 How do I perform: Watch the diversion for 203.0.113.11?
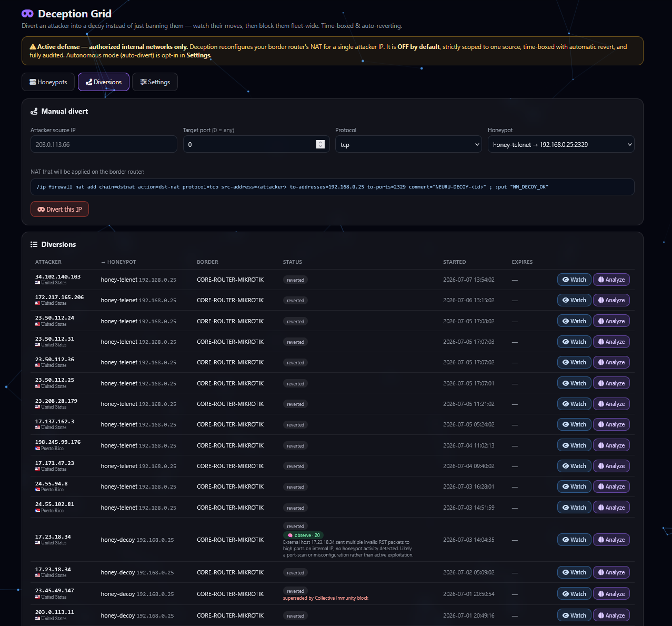point(574,615)
